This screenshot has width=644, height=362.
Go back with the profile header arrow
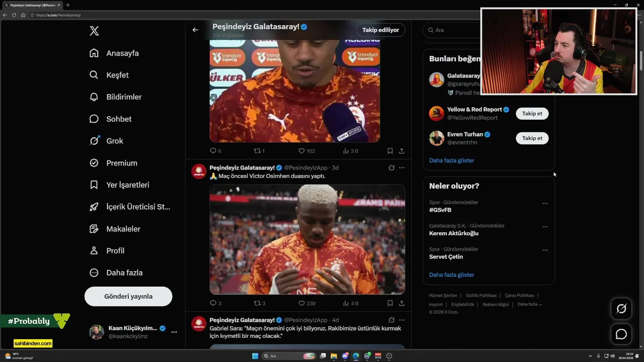pyautogui.click(x=195, y=30)
